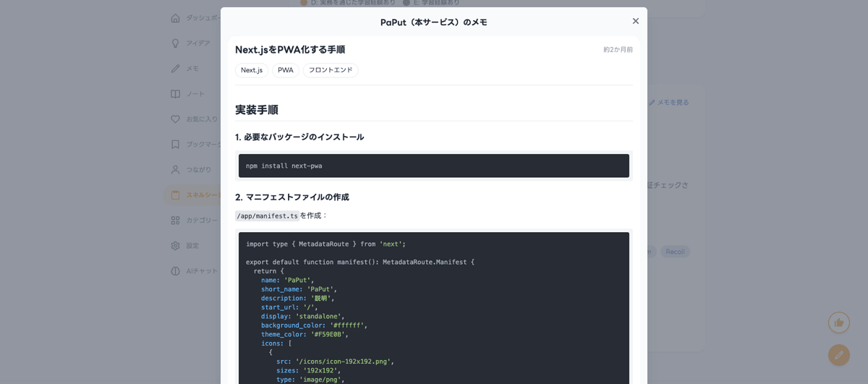Click the 設定 gear icon
The width and height of the screenshot is (868, 384).
(x=175, y=245)
